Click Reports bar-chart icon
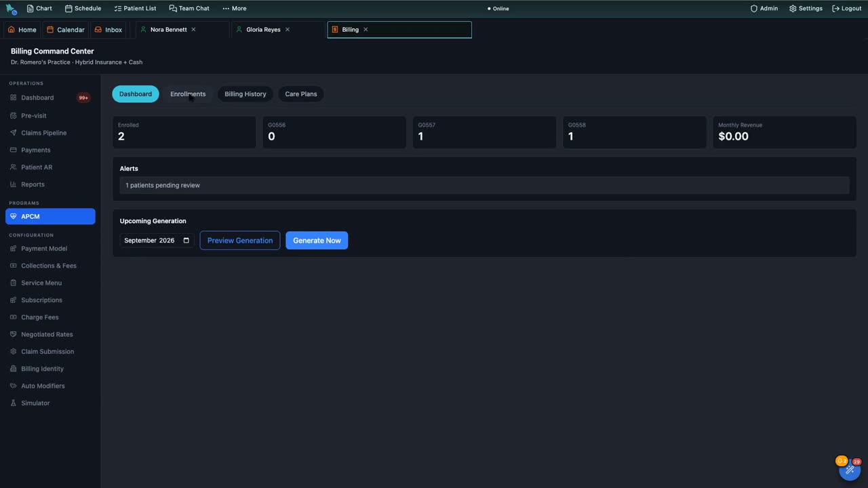The height and width of the screenshot is (488, 868). click(14, 184)
